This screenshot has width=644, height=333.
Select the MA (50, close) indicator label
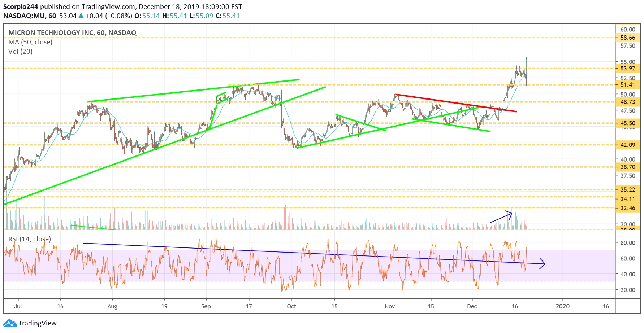30,42
